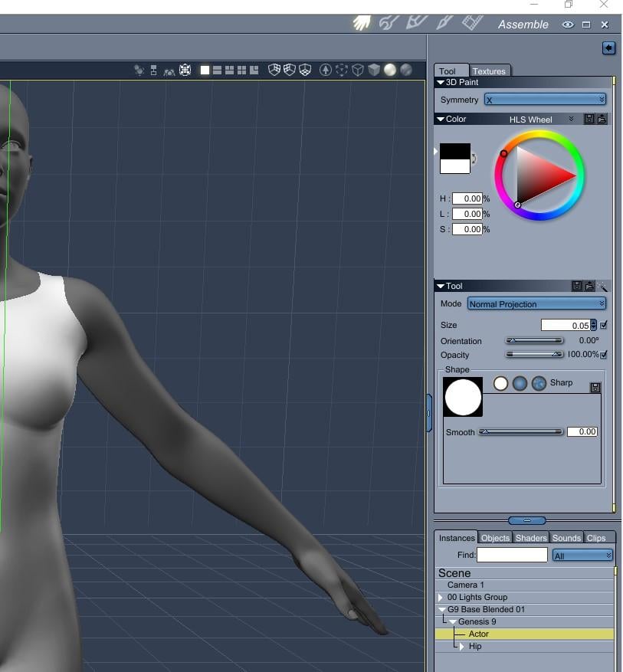Select the wireframe cube display mode
623x672 pixels.
(x=358, y=70)
